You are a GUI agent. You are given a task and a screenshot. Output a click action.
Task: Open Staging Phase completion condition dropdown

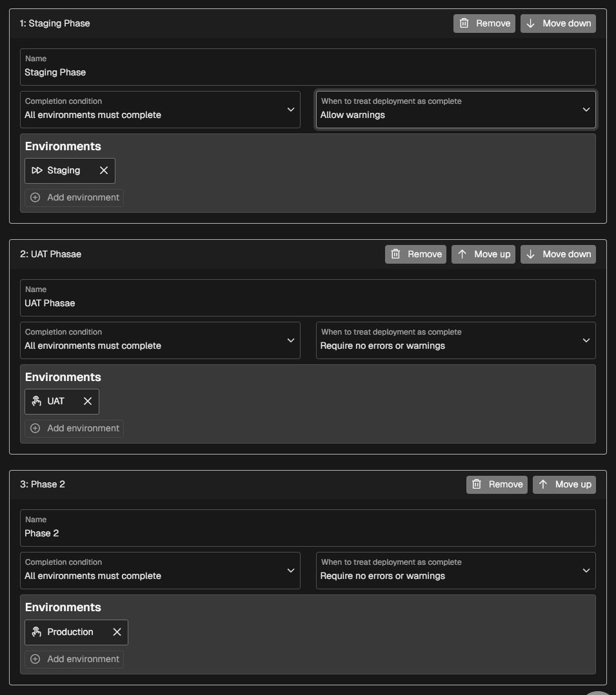pyautogui.click(x=160, y=110)
